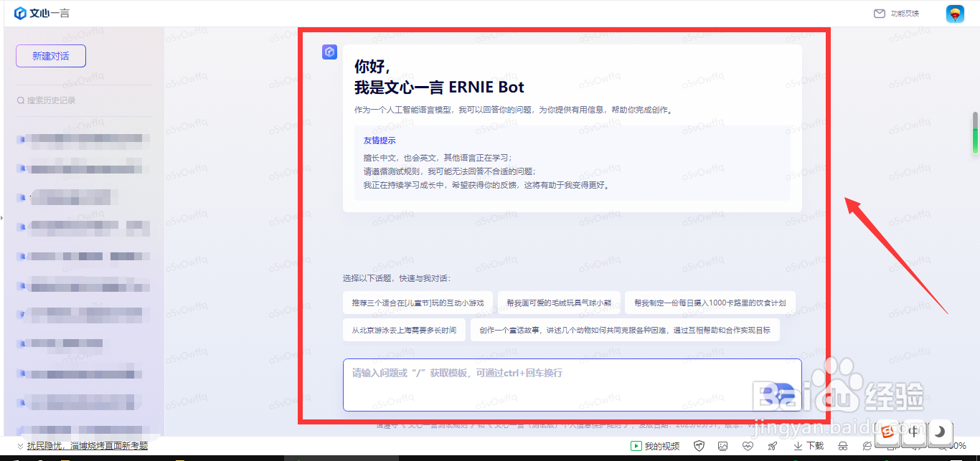This screenshot has width=980, height=461.
Task: Click the 我是文心一言 ERNIE Bot heading
Action: (439, 87)
